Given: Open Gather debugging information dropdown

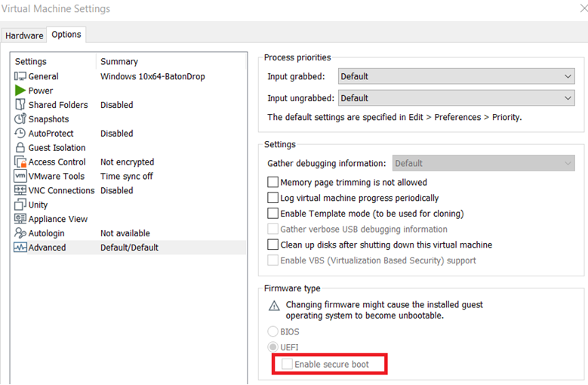Looking at the screenshot, I should click(484, 163).
